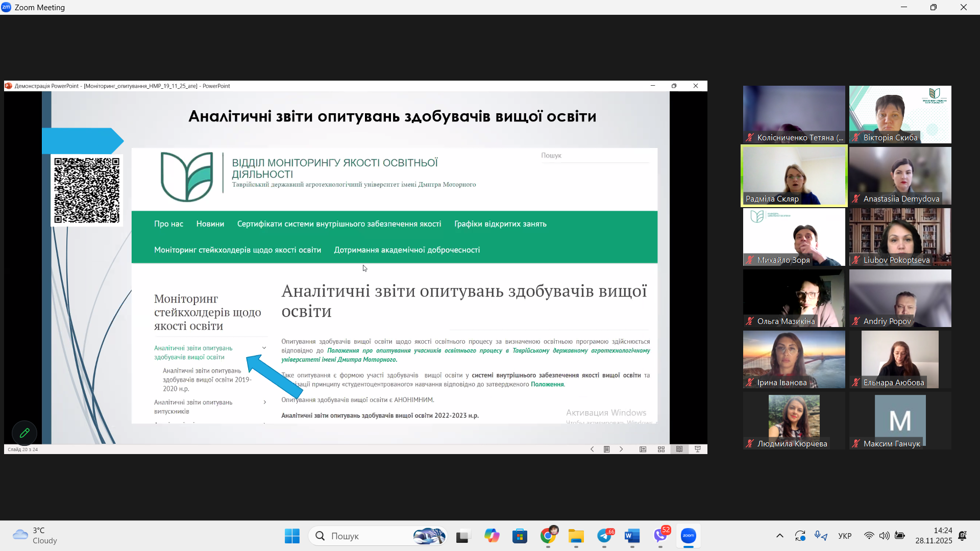Expand the Аналітичні звіти опитувань випускників arrow

(265, 402)
